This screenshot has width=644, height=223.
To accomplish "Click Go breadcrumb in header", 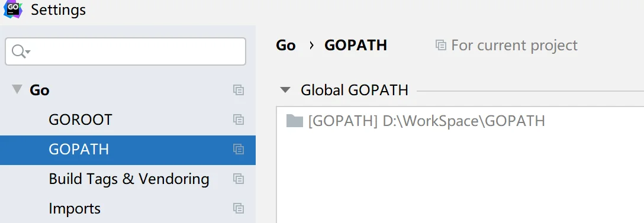I will pos(286,45).
